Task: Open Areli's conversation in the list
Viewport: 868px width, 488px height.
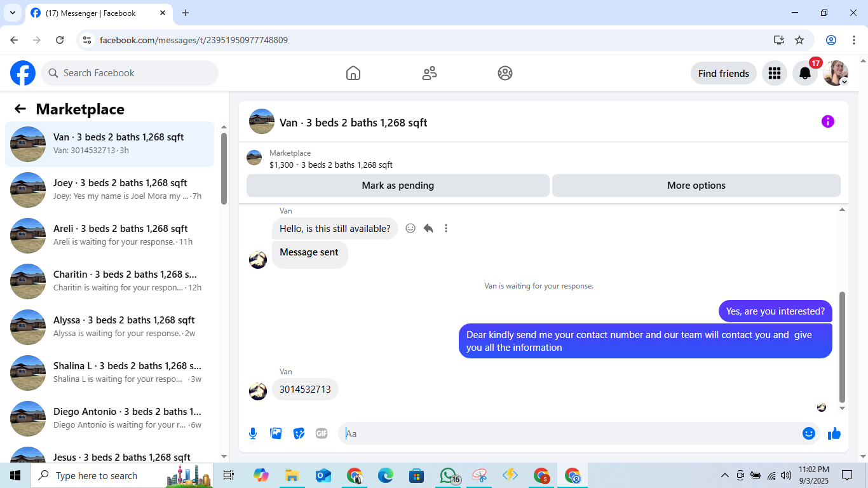Action: pyautogui.click(x=110, y=236)
